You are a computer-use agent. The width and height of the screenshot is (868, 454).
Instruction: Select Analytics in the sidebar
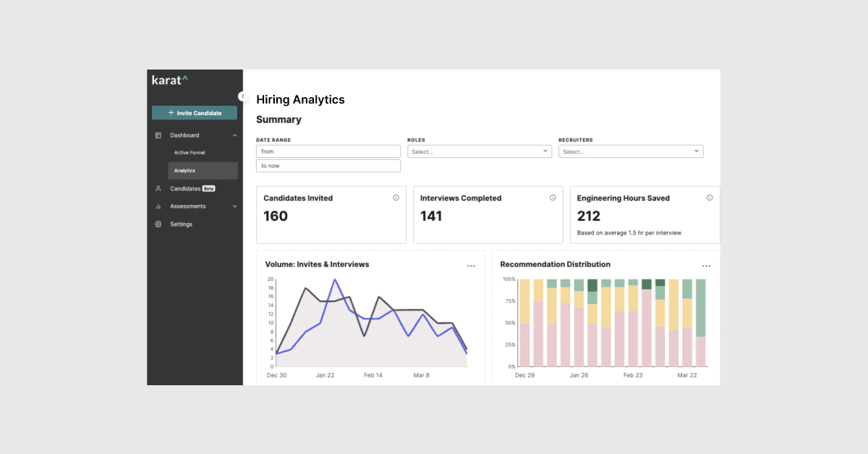185,170
